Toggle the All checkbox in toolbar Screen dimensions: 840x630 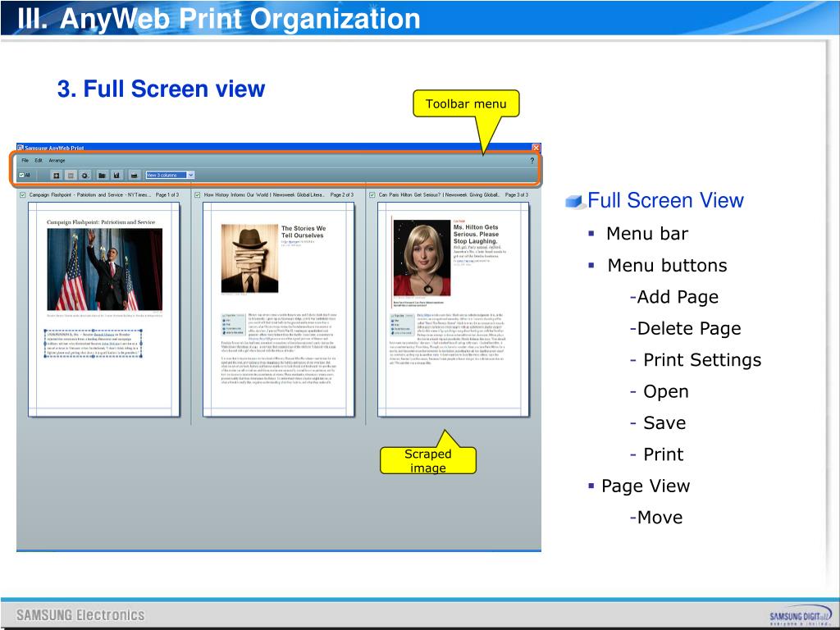coord(24,176)
